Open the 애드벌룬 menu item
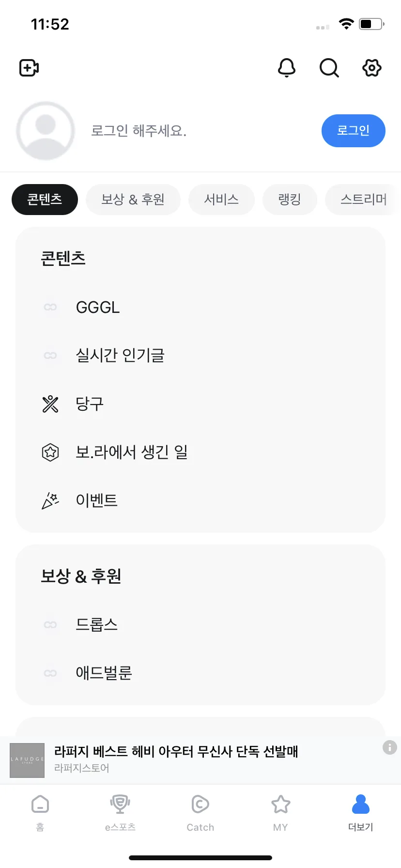This screenshot has width=401, height=868. [200, 673]
